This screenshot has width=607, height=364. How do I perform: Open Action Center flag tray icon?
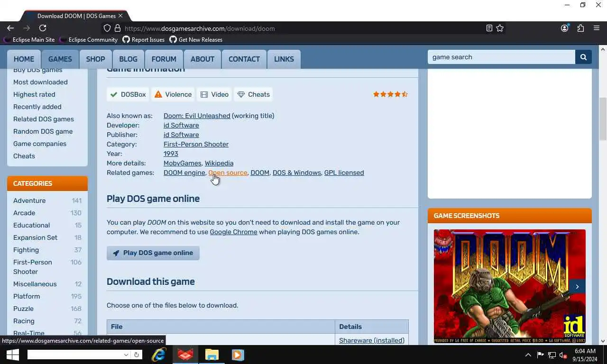(540, 355)
